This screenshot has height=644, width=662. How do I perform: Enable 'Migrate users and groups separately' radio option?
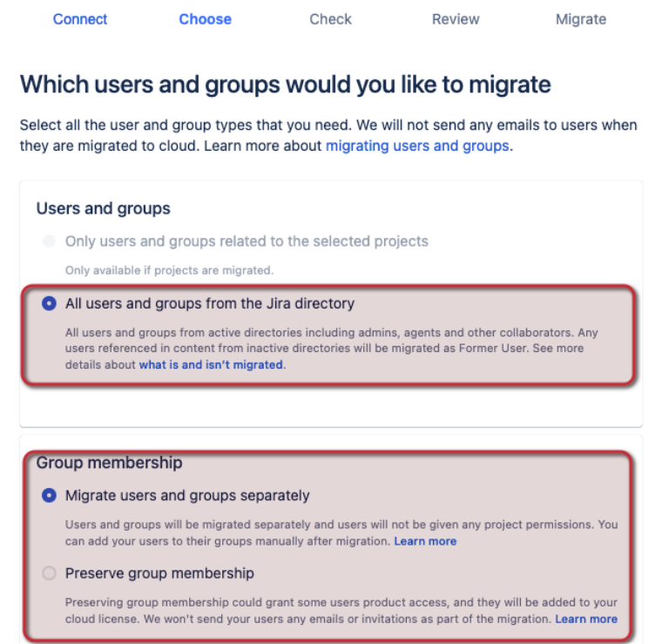[49, 496]
